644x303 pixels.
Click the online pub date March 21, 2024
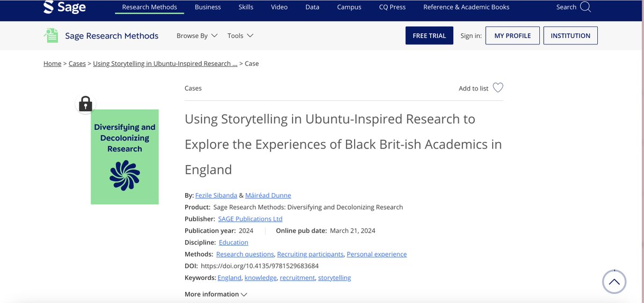click(353, 231)
